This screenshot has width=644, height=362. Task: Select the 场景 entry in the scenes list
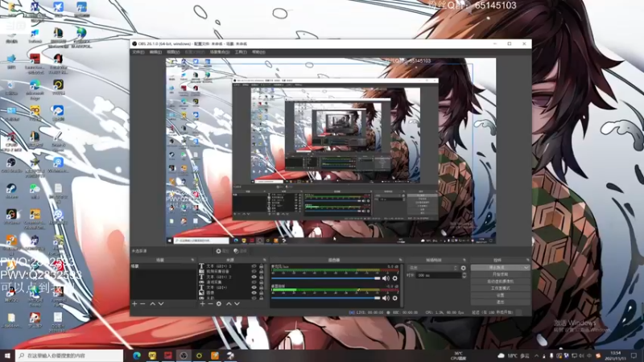pyautogui.click(x=163, y=266)
